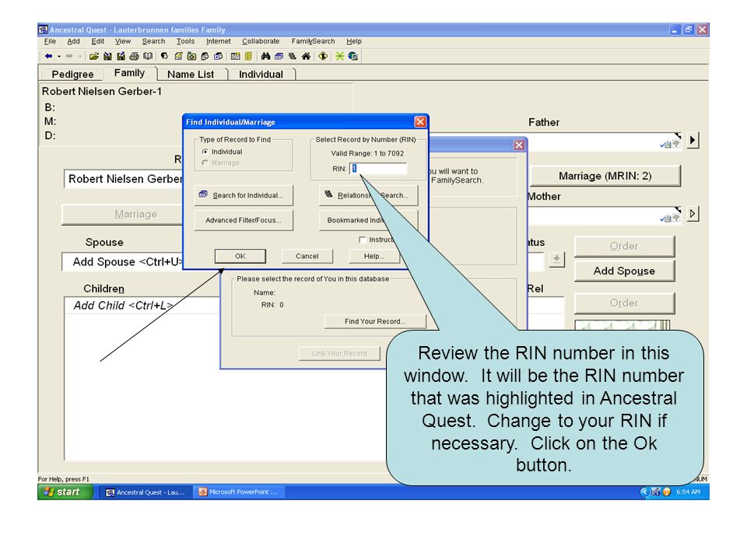747x560 pixels.
Task: Open the Add menu
Action: [73, 41]
